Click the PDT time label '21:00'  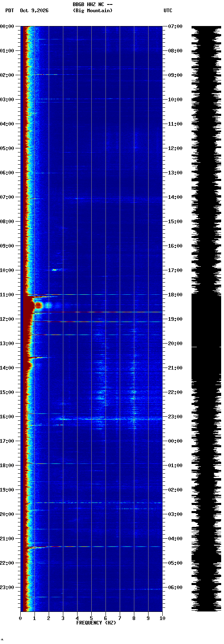pyautogui.click(x=7, y=539)
